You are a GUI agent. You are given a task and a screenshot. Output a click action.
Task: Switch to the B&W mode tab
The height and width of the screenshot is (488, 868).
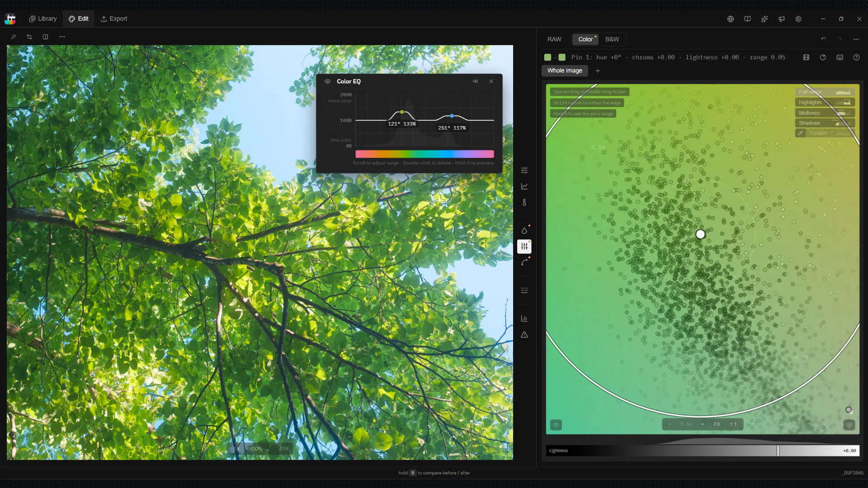612,39
